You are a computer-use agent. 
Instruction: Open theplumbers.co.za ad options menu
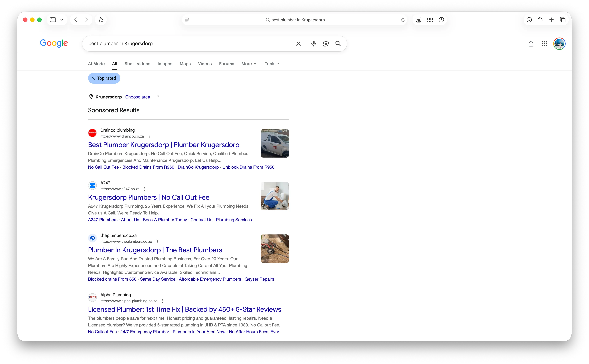[157, 242]
